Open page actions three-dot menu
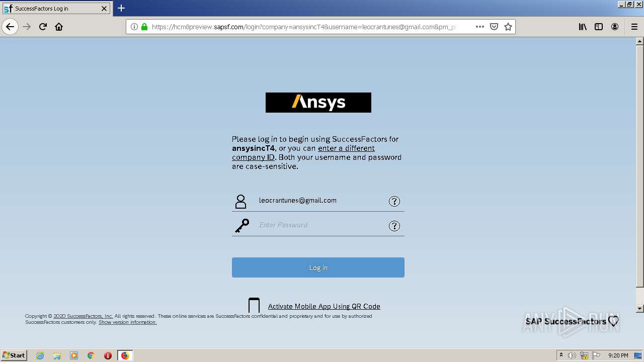Viewport: 644px width, 362px height. click(480, 27)
